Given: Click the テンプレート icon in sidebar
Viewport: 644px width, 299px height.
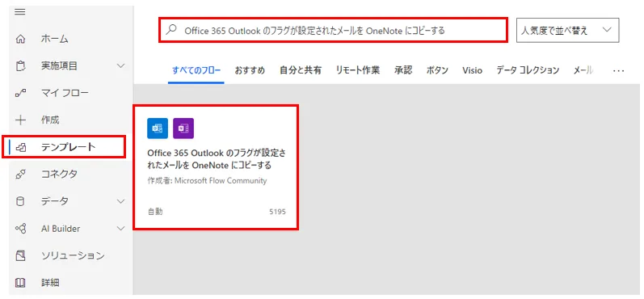Looking at the screenshot, I should [x=20, y=147].
